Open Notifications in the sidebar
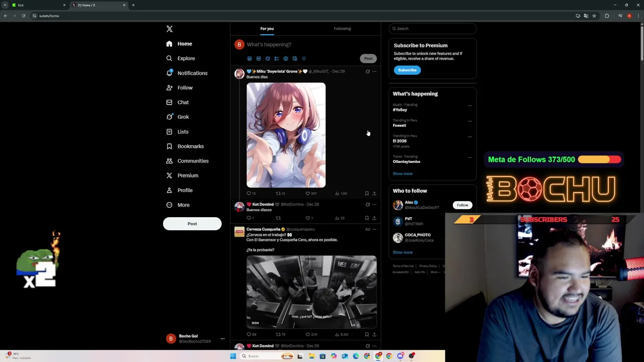 pyautogui.click(x=187, y=73)
